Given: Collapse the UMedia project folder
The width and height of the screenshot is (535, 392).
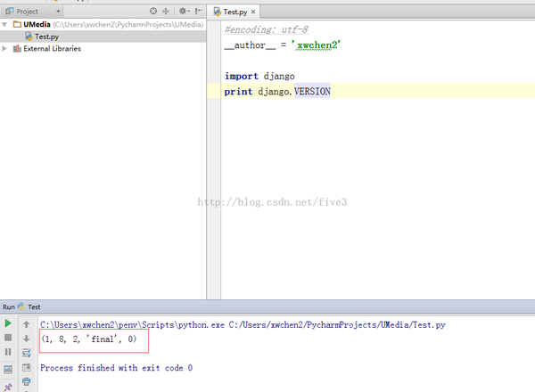Looking at the screenshot, I should click(5, 25).
